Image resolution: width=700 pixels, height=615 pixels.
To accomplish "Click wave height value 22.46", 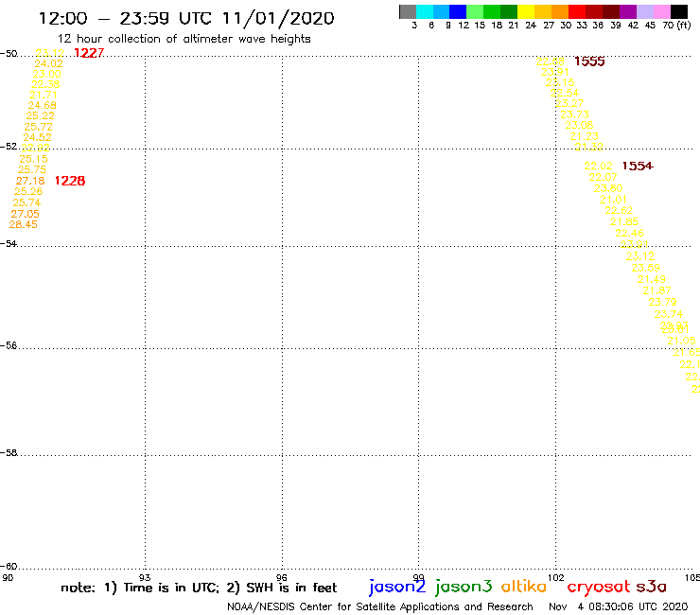I will 629,233.
